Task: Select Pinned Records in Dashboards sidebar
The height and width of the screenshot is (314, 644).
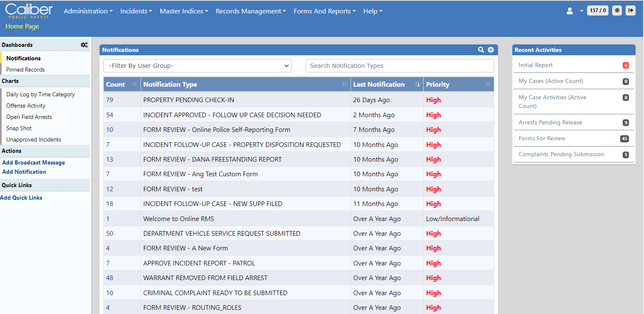Action: [26, 69]
